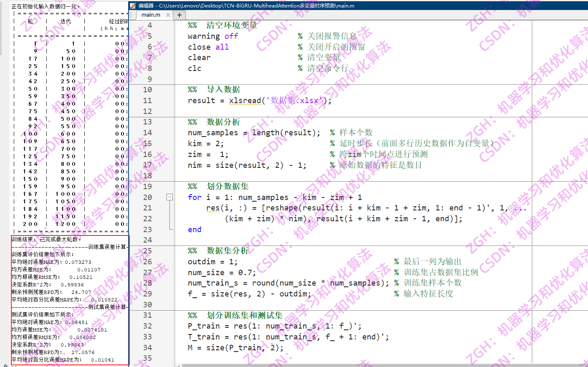Click the 'warning off' code line
The image size is (588, 367).
click(x=213, y=36)
